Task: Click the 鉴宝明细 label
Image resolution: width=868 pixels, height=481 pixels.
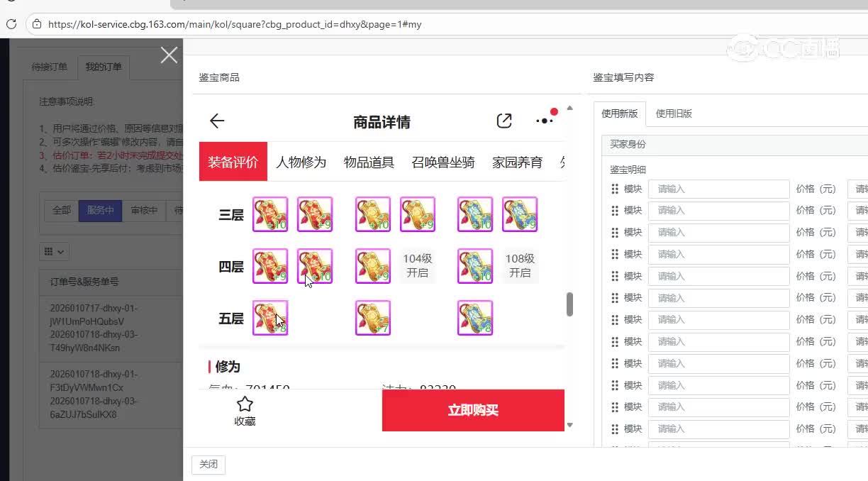Action: (628, 170)
